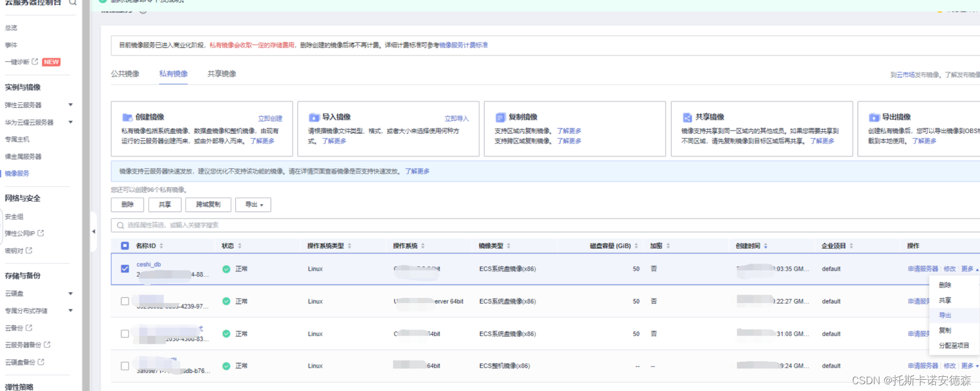Image resolution: width=980 pixels, height=391 pixels.
Task: Switch to the 公共镜像 tab
Action: point(125,74)
